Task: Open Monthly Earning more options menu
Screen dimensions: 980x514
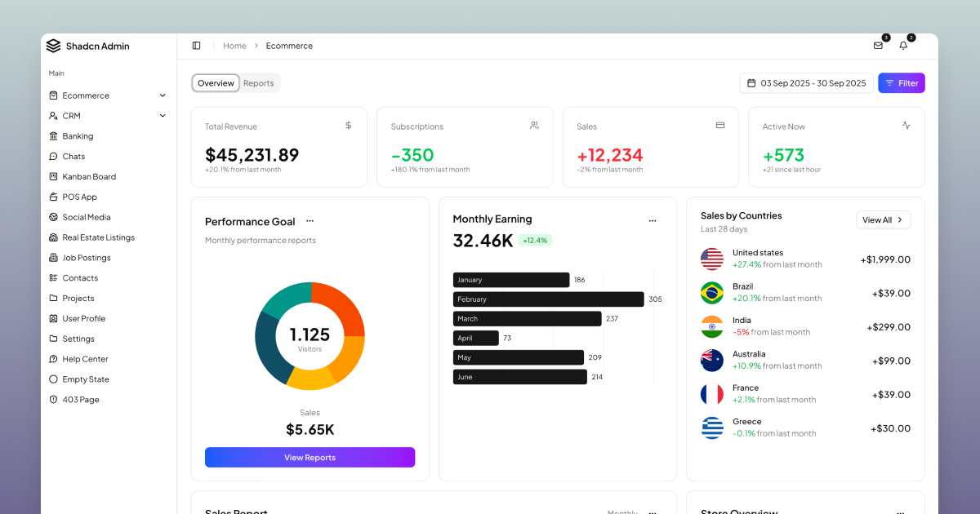Action: [652, 220]
